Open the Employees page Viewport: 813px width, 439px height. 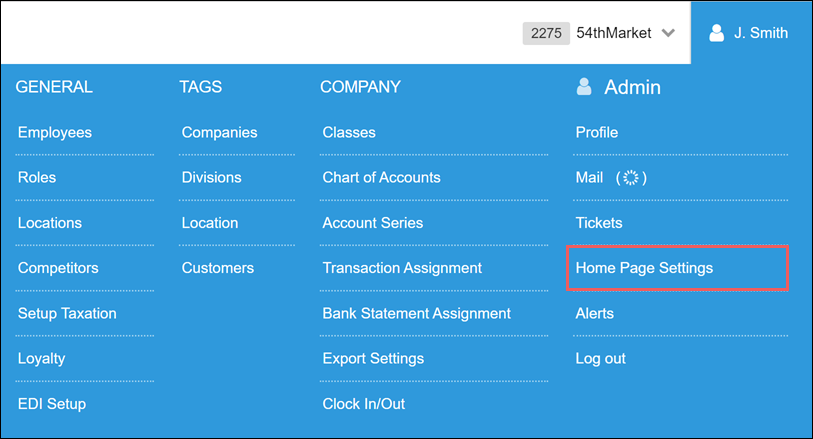pos(55,133)
